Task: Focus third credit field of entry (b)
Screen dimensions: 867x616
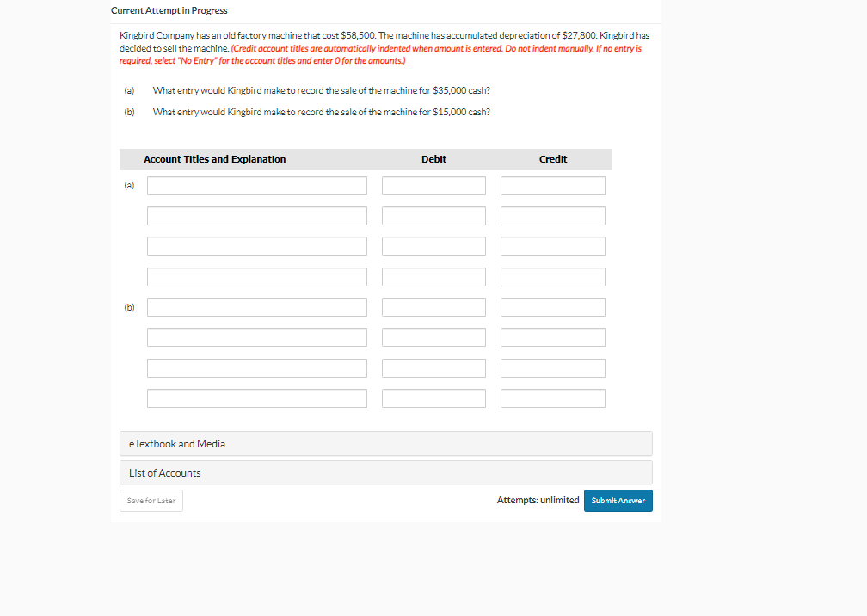Action: tap(553, 368)
